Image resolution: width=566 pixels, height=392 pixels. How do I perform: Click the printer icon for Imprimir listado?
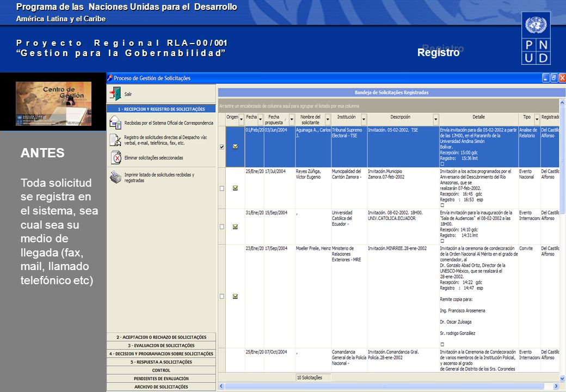point(115,177)
